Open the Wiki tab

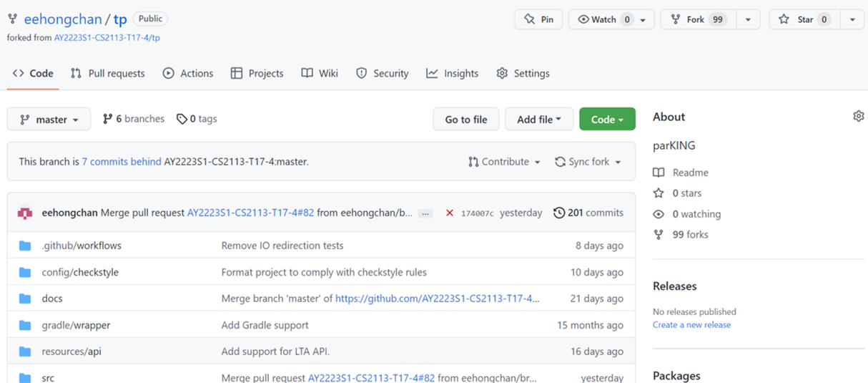[320, 73]
